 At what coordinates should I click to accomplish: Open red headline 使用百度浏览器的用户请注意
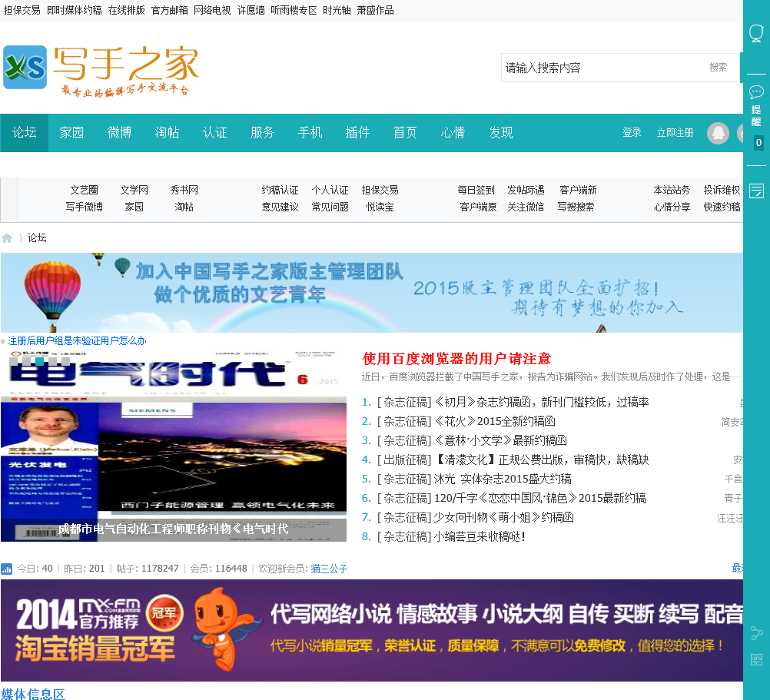pyautogui.click(x=456, y=359)
